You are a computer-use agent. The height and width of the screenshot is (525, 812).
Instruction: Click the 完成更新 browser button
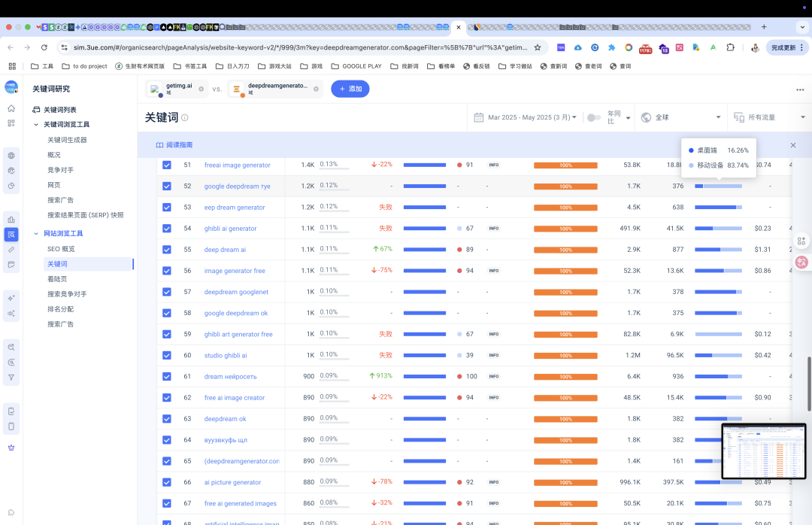(787, 47)
